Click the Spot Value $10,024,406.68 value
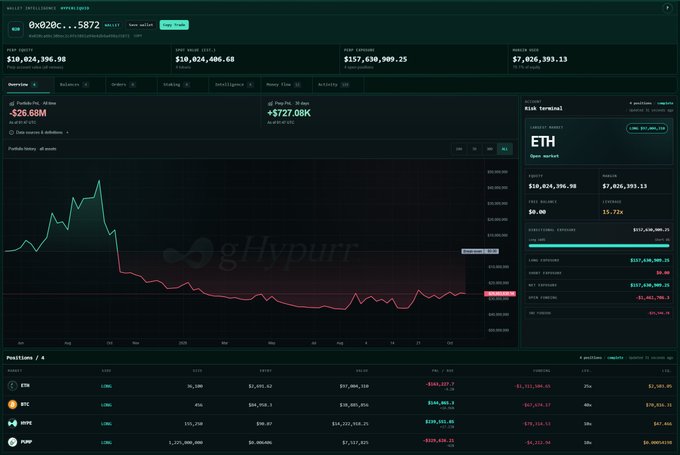The height and width of the screenshot is (455, 680). coord(205,59)
